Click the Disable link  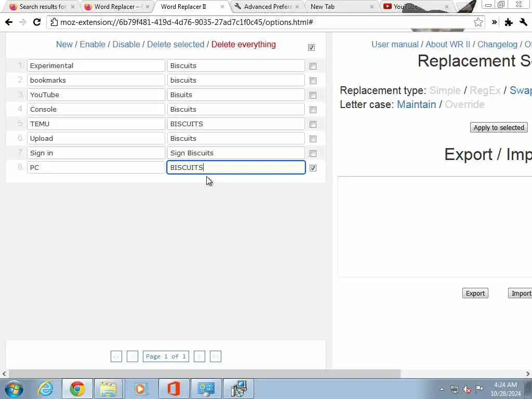(x=126, y=45)
